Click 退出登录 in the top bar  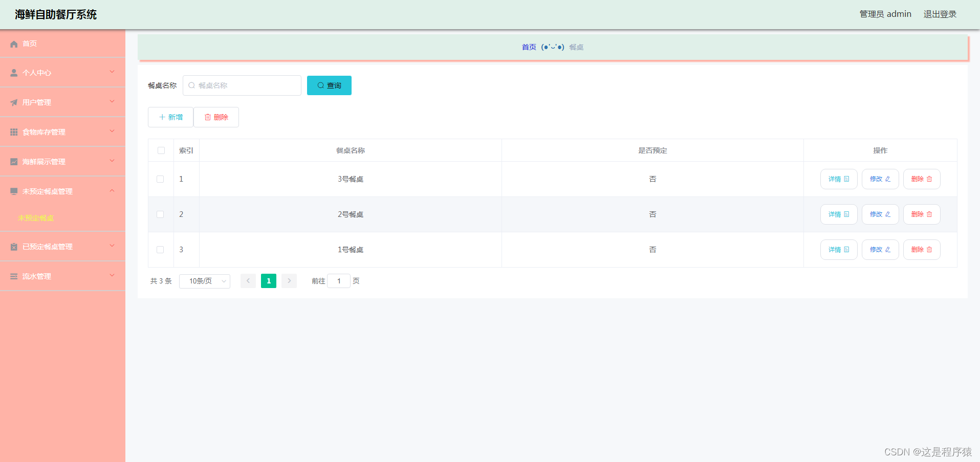[940, 14]
